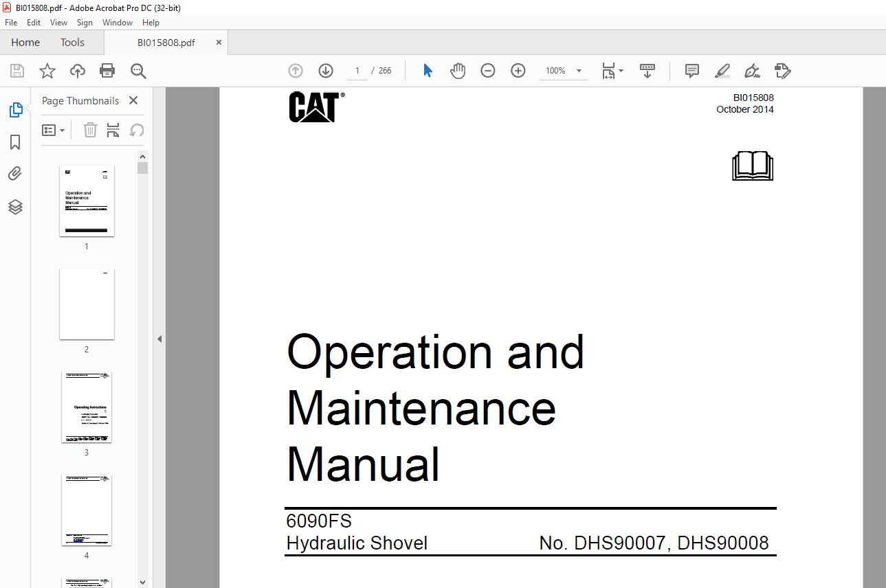Rotate pages using the rotate icon
886x588 pixels.
(137, 130)
